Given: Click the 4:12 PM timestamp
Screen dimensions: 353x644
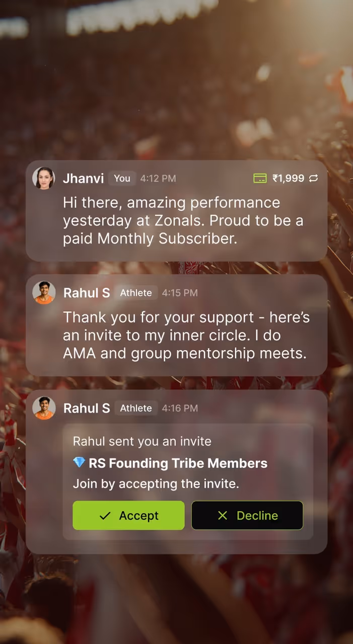Looking at the screenshot, I should click(158, 178).
